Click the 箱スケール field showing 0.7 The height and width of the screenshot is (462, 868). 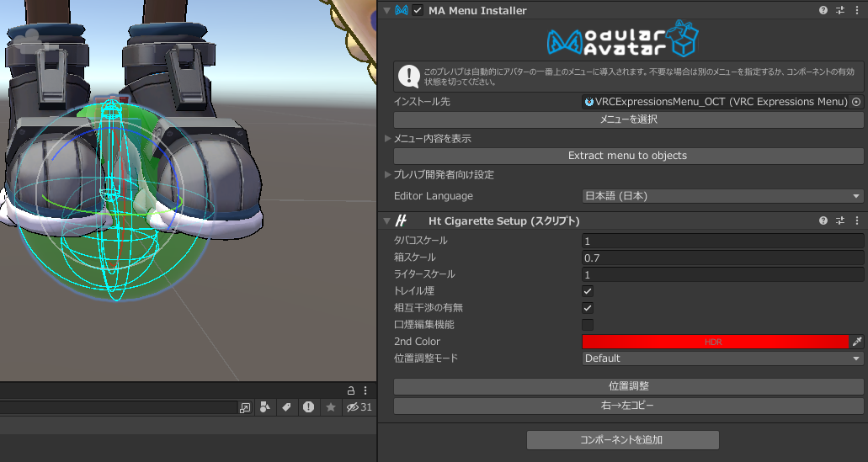point(722,258)
